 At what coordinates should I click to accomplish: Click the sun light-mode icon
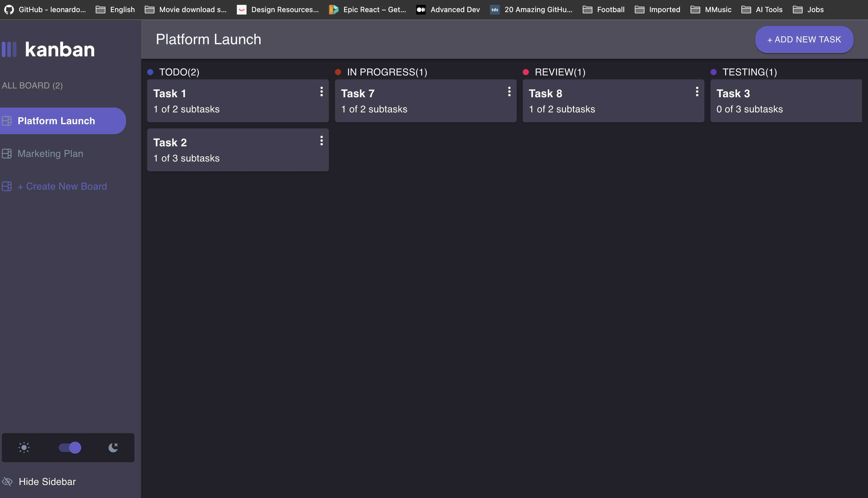24,447
